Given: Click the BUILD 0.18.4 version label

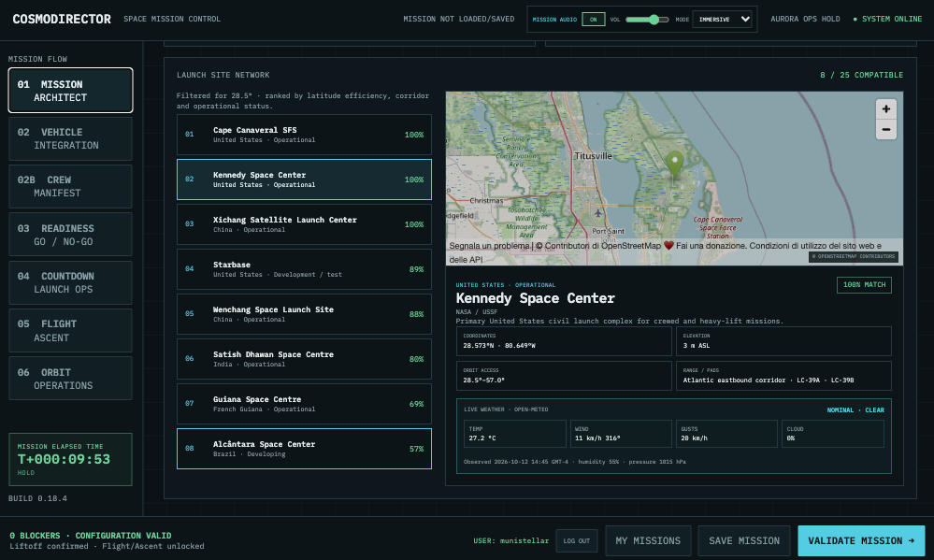Looking at the screenshot, I should pos(37,498).
